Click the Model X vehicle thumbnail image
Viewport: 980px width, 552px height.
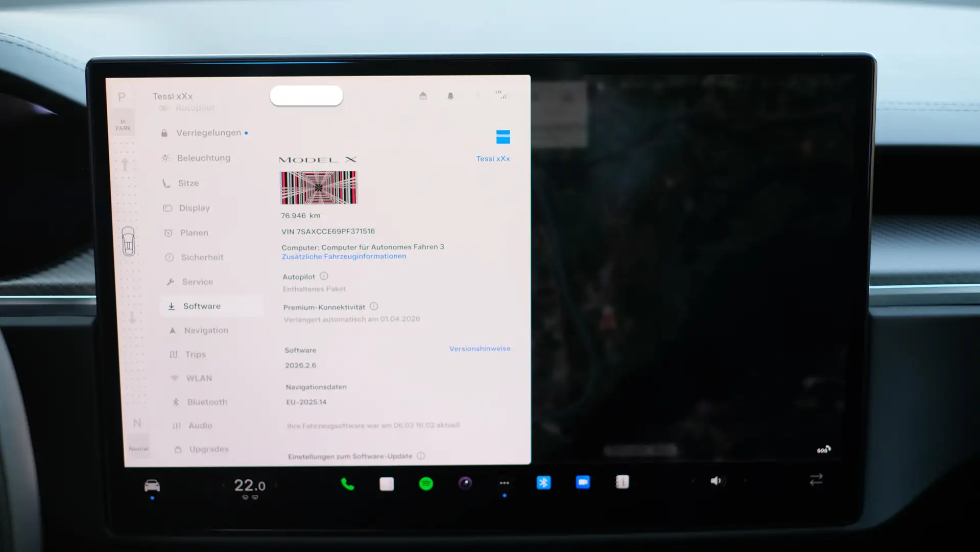point(318,188)
